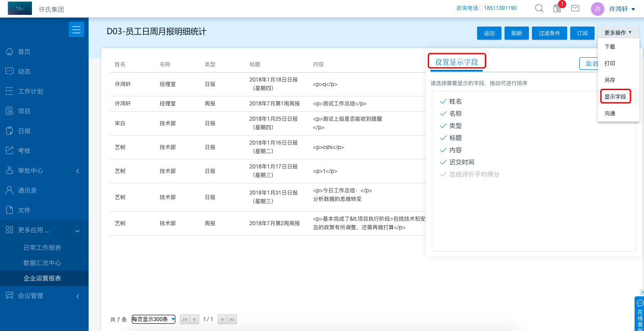Screen dimensions: 644x331
Task: Open the 日报 clipboard icon
Action: pos(9,131)
